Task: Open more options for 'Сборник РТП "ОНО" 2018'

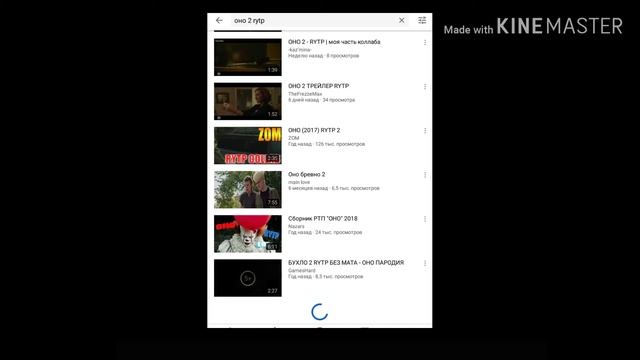Action: [425, 219]
